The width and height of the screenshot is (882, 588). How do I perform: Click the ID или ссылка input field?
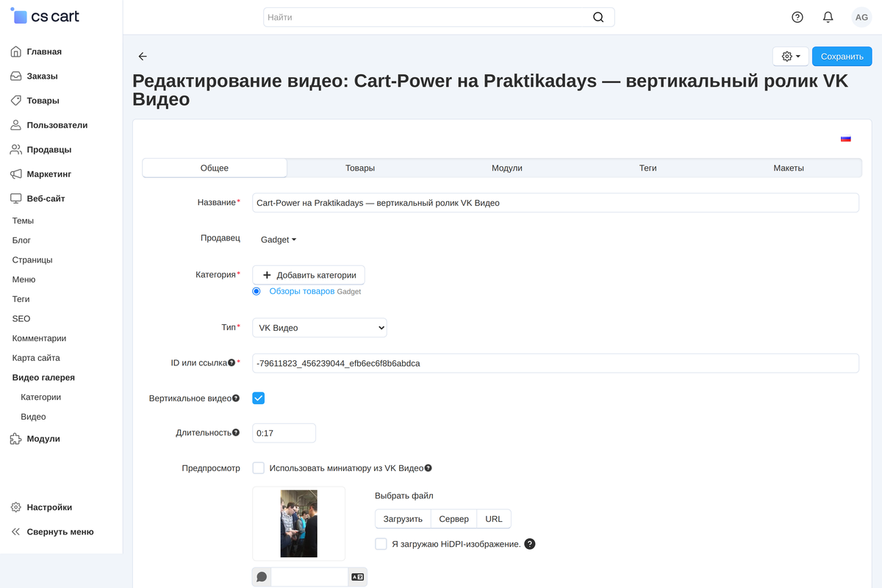[x=556, y=363]
